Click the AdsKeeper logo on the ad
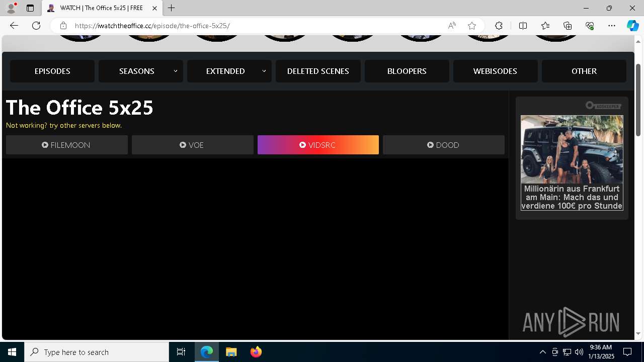Viewport: 644px width, 362px height. point(603,106)
